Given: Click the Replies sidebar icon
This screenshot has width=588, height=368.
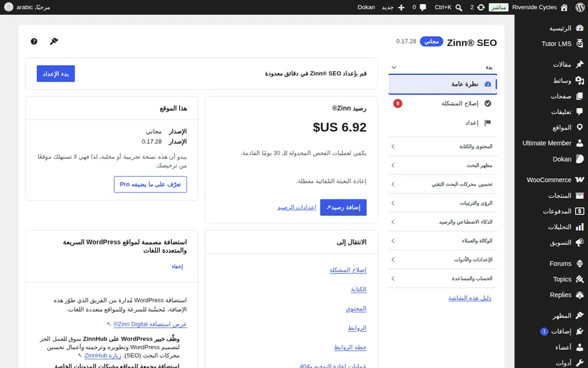Looking at the screenshot, I should click(x=580, y=295).
